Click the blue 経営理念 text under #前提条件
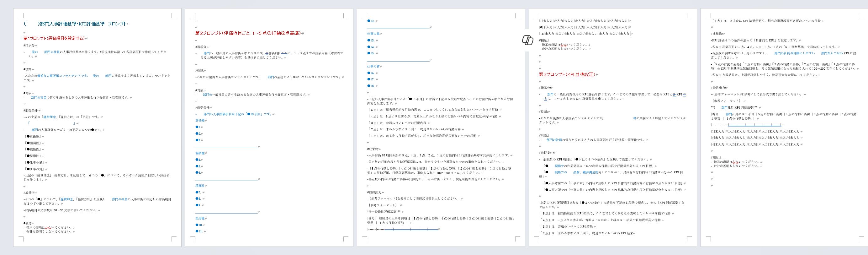Viewport: 868px width, 255px height. click(x=50, y=117)
